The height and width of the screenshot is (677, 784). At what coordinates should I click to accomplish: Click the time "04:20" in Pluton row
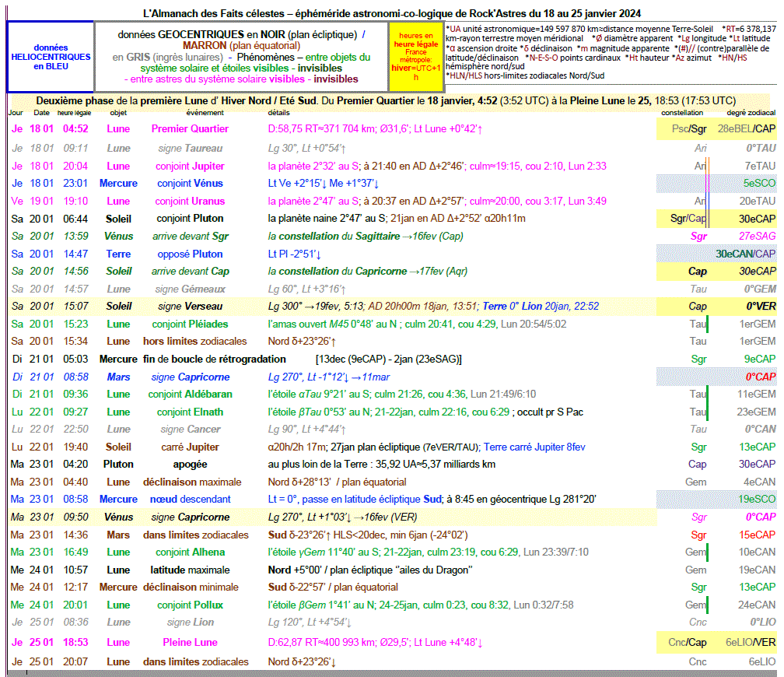(x=75, y=465)
